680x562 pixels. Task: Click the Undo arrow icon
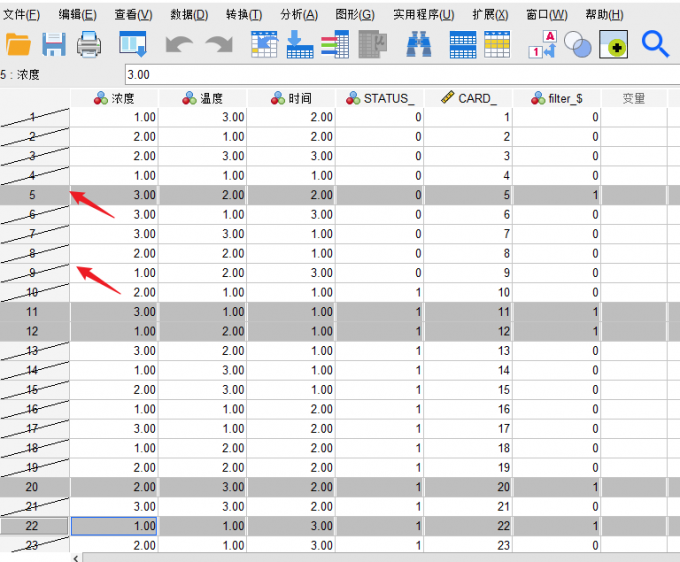click(x=179, y=45)
